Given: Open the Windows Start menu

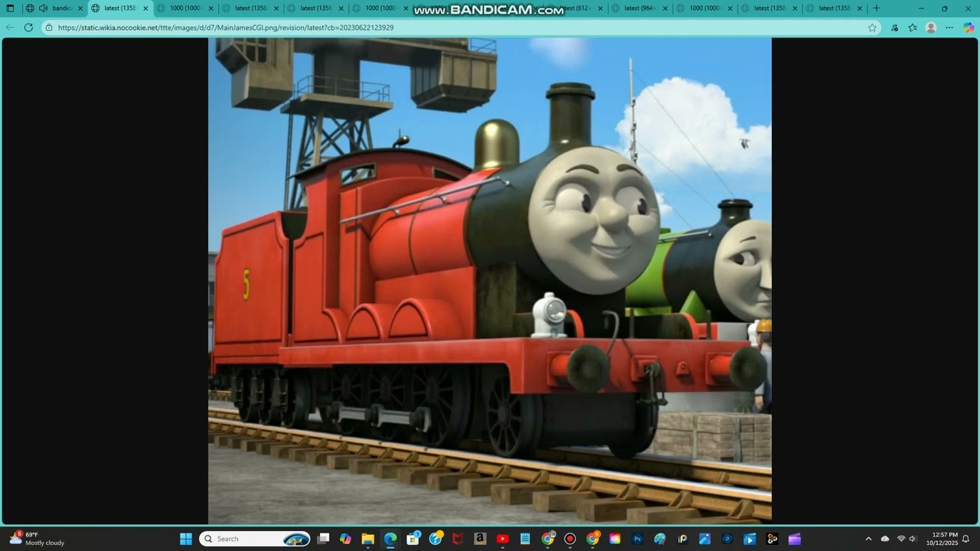Looking at the screenshot, I should [186, 539].
